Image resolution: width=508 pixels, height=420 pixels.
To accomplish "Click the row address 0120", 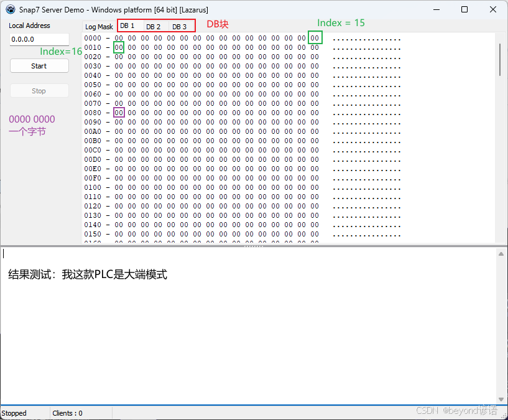I will (x=93, y=207).
